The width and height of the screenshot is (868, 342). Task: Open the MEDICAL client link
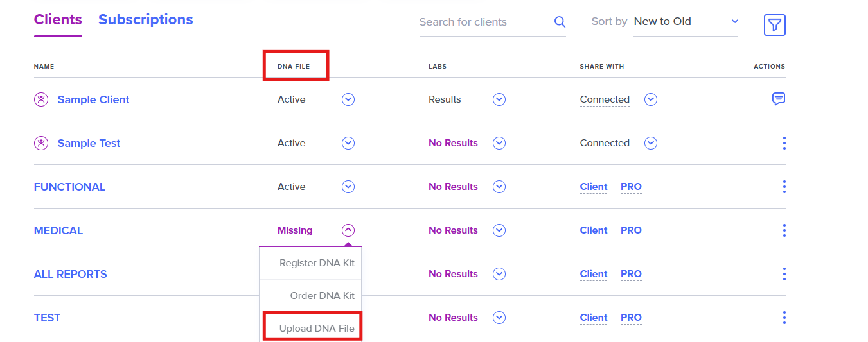pos(58,230)
